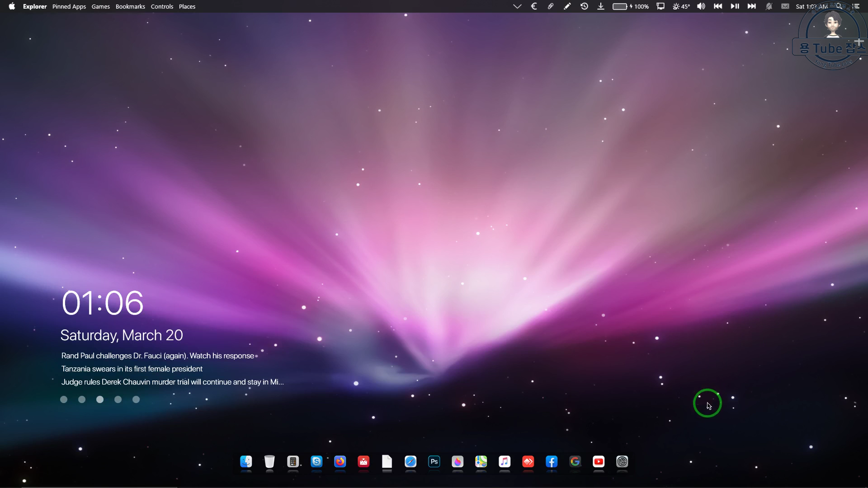This screenshot has height=488, width=868.
Task: Expand the list icon at menu bar end
Action: point(856,6)
